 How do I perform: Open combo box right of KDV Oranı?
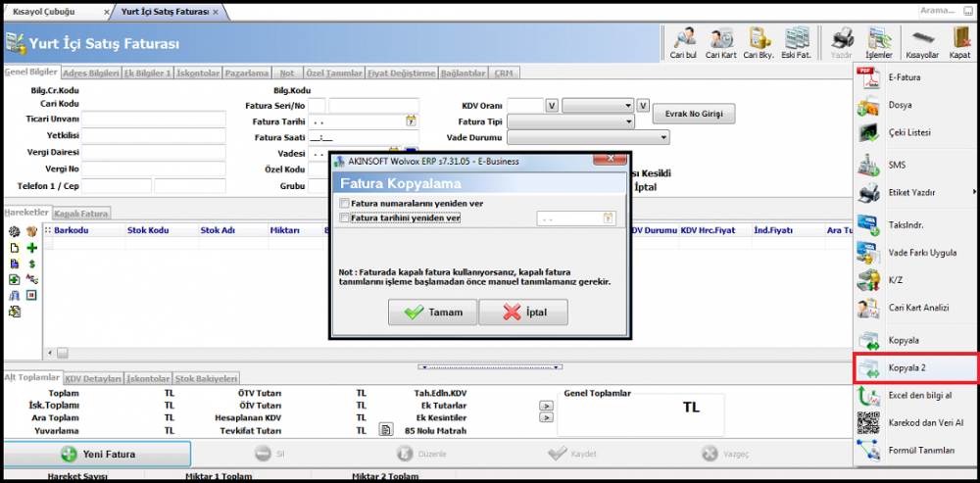(598, 106)
